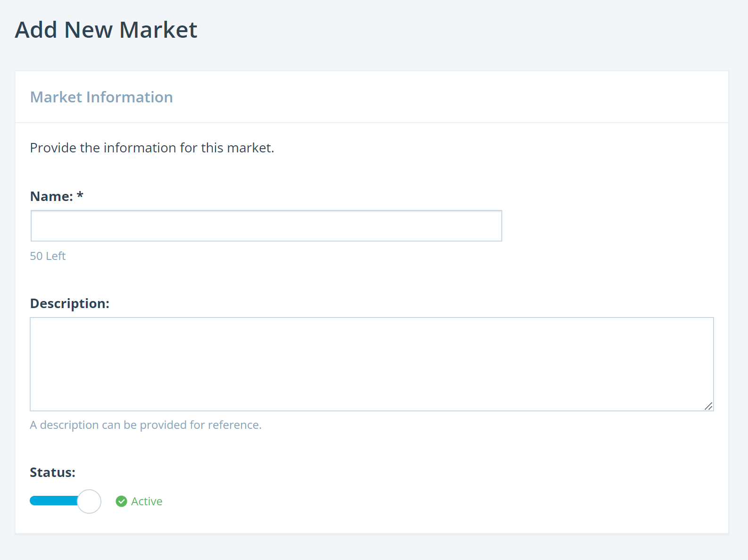Toggle the Status switch to inactive
Image resolution: width=748 pixels, height=560 pixels.
coord(65,501)
